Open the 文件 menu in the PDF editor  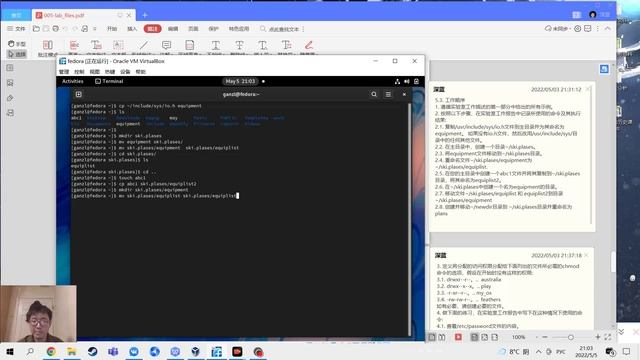16,29
